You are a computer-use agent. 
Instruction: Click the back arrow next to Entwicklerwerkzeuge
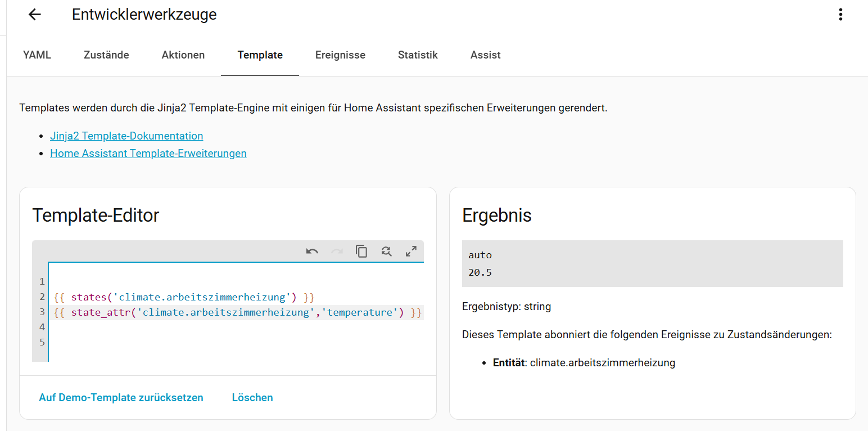click(35, 15)
